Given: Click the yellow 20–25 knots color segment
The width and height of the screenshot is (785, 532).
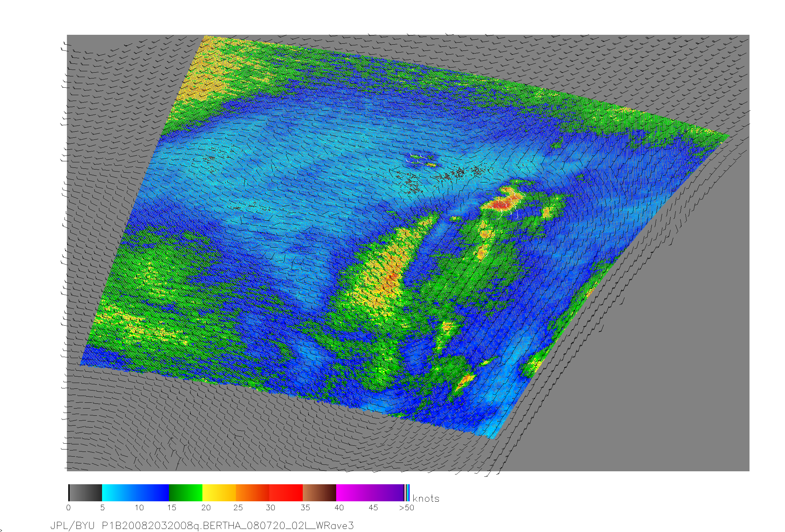Looking at the screenshot, I should pos(219,493).
